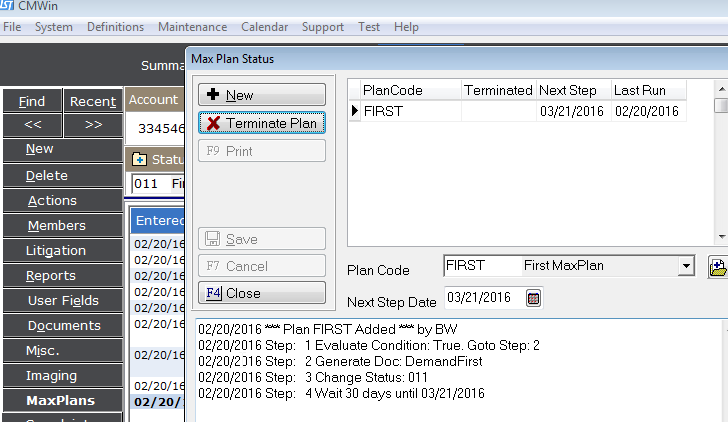The image size is (728, 422).
Task: Click the icon right of Plan Code dropdown
Action: click(718, 266)
